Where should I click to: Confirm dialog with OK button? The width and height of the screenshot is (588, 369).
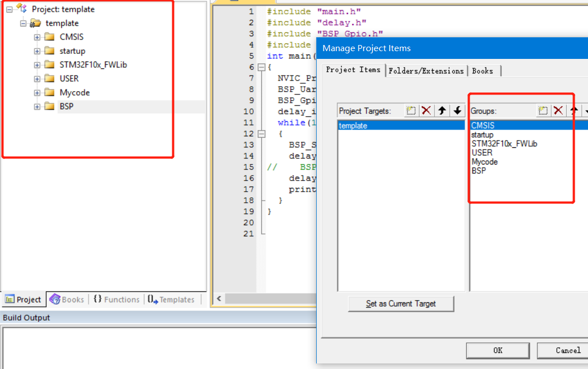498,350
